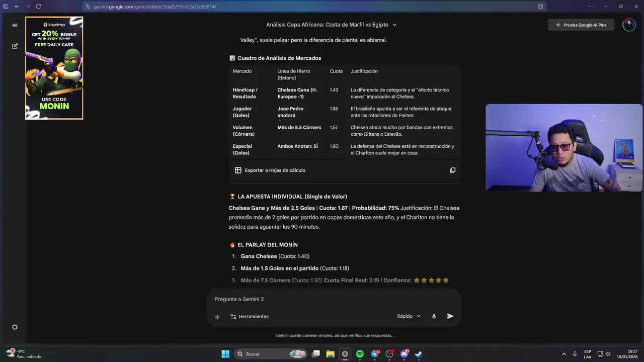Select cell Chelsea Gana (H. Europeo -1)

pos(297,94)
